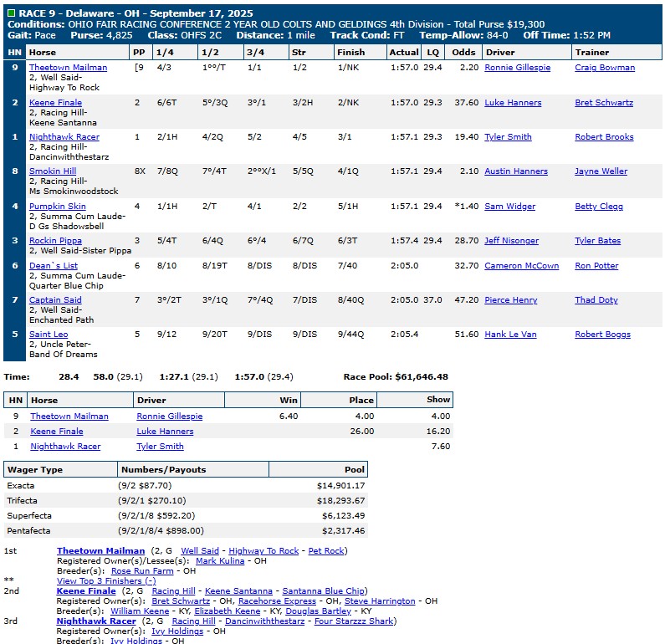Collapse the View Top 3 Finishers section
This screenshot has height=644, width=665.
pos(105,580)
